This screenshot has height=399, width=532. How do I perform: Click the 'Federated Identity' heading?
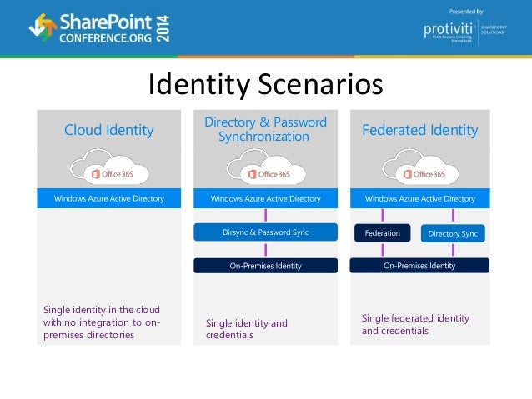click(x=420, y=130)
